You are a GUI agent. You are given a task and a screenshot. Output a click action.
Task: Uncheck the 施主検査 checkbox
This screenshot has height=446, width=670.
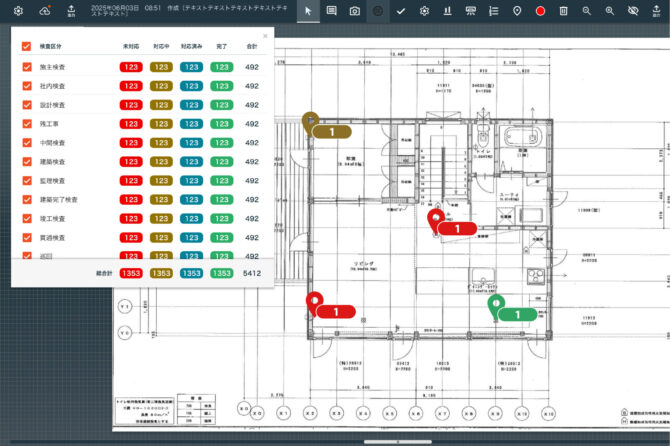(27, 67)
